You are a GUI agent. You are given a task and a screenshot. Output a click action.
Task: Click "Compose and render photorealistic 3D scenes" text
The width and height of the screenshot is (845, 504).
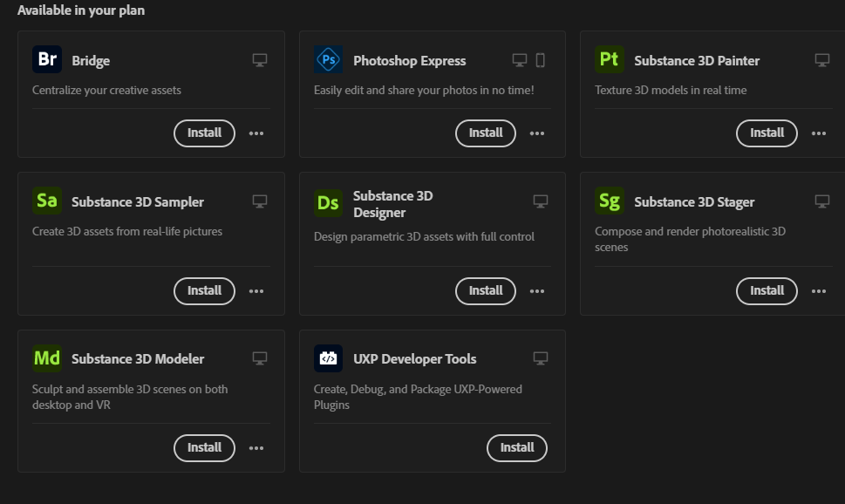pos(690,239)
